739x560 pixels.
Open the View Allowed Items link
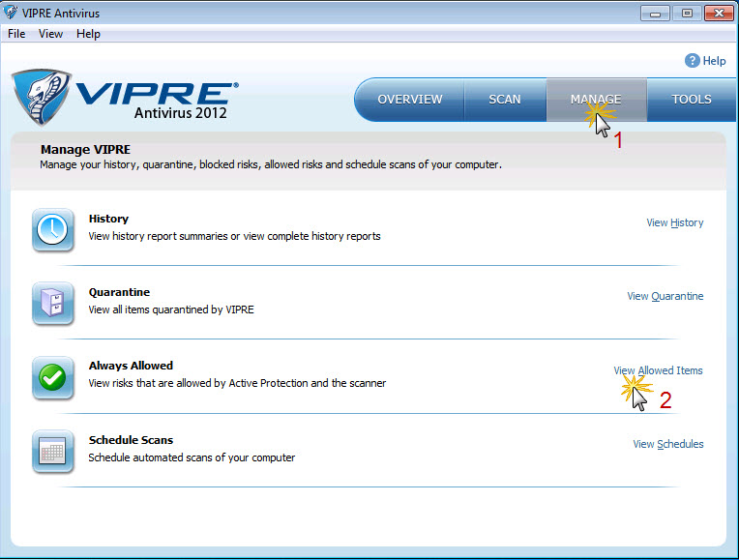click(x=658, y=370)
